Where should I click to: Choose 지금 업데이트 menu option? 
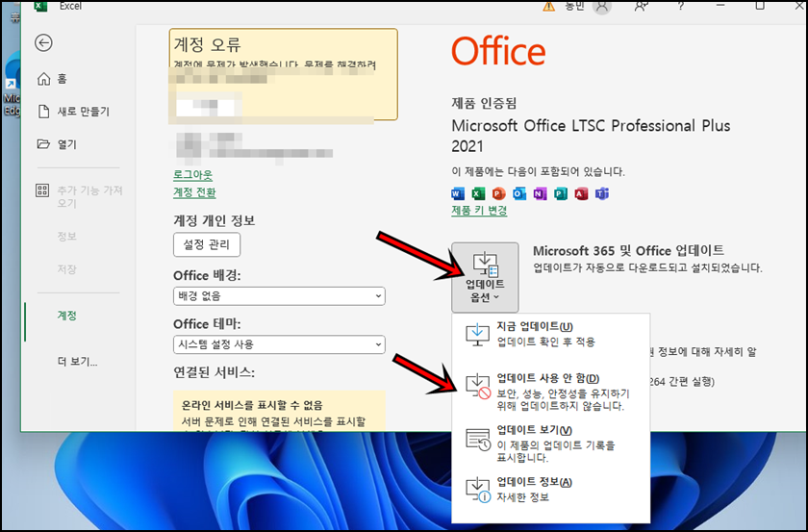550,334
